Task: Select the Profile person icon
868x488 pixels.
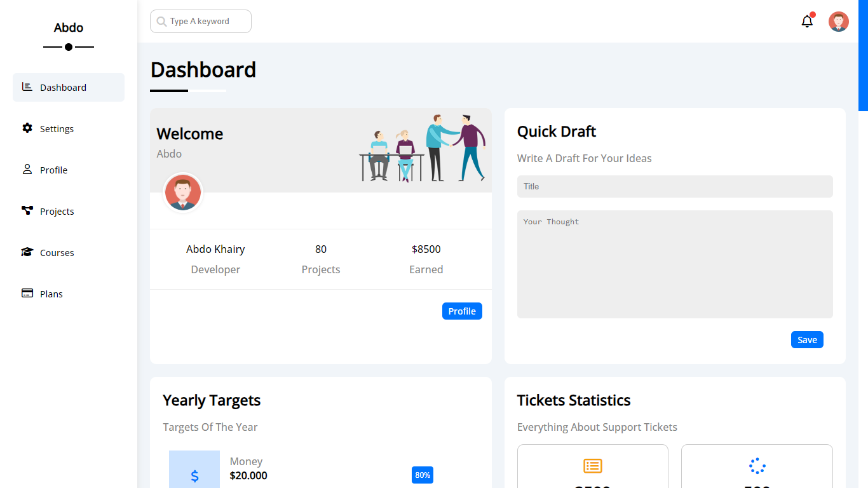Action: [27, 169]
